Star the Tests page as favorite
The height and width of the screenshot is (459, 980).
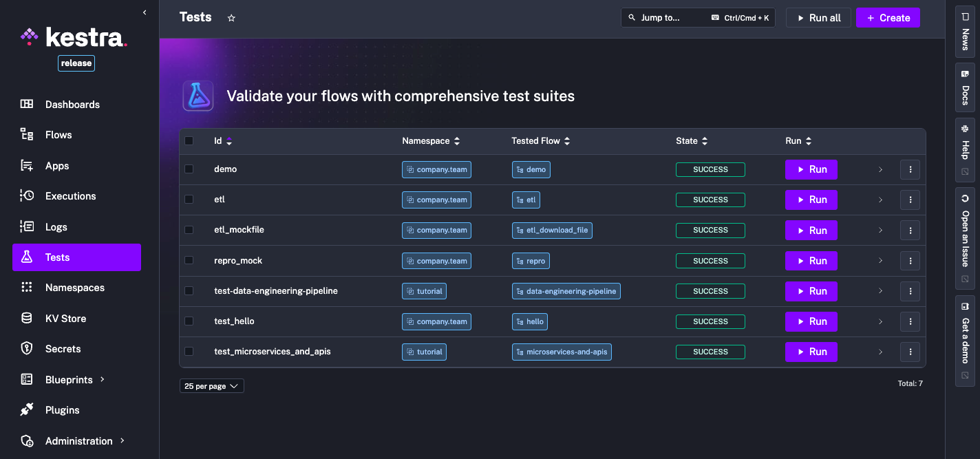(231, 18)
